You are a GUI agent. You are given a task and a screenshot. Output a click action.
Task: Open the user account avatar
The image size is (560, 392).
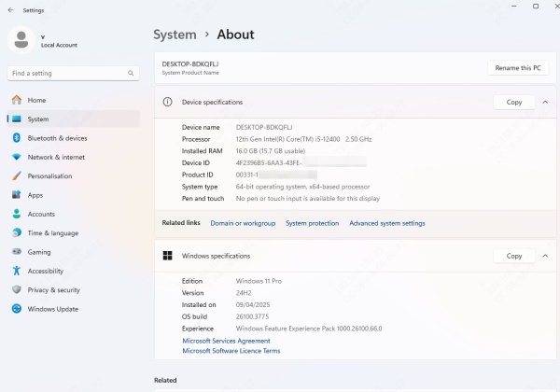pos(21,39)
